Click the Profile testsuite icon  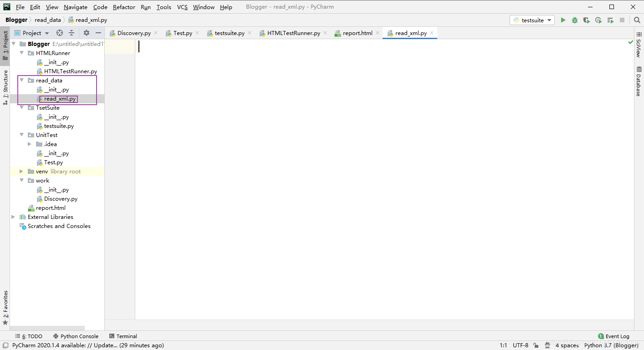(598, 20)
